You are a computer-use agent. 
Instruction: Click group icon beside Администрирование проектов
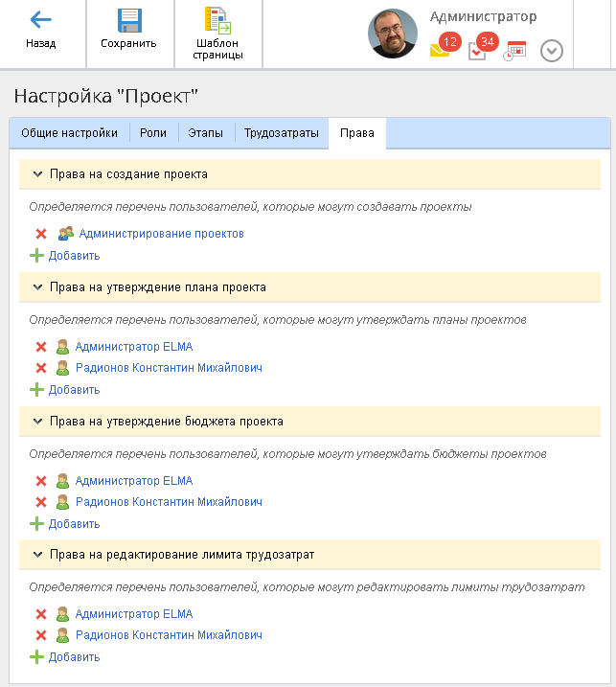(x=66, y=233)
